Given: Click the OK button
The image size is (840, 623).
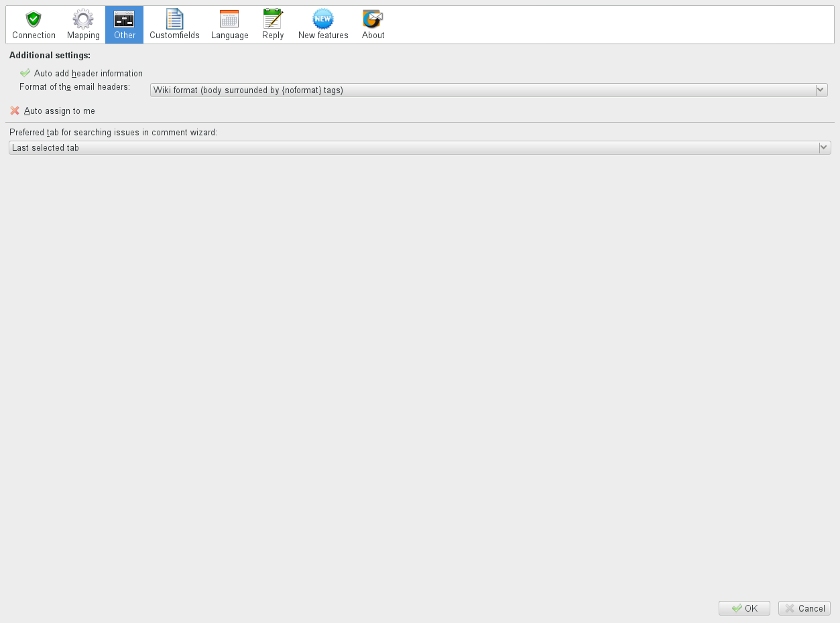Looking at the screenshot, I should tap(744, 608).
